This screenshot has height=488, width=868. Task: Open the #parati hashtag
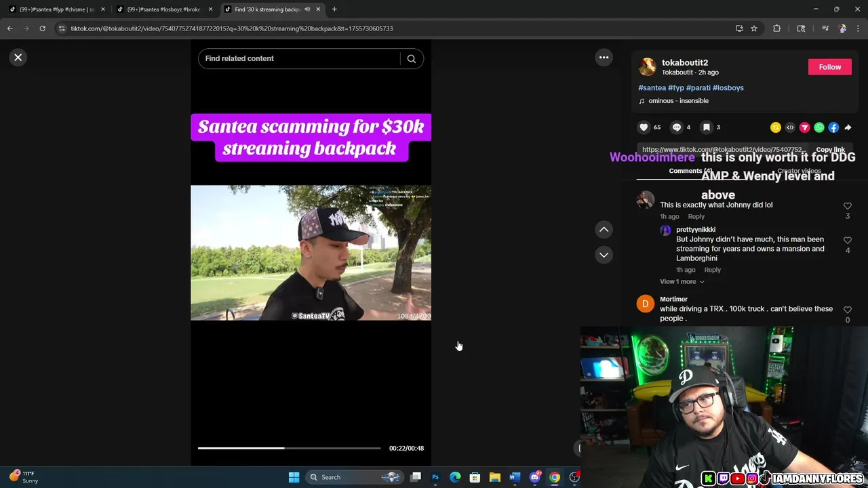click(x=698, y=88)
